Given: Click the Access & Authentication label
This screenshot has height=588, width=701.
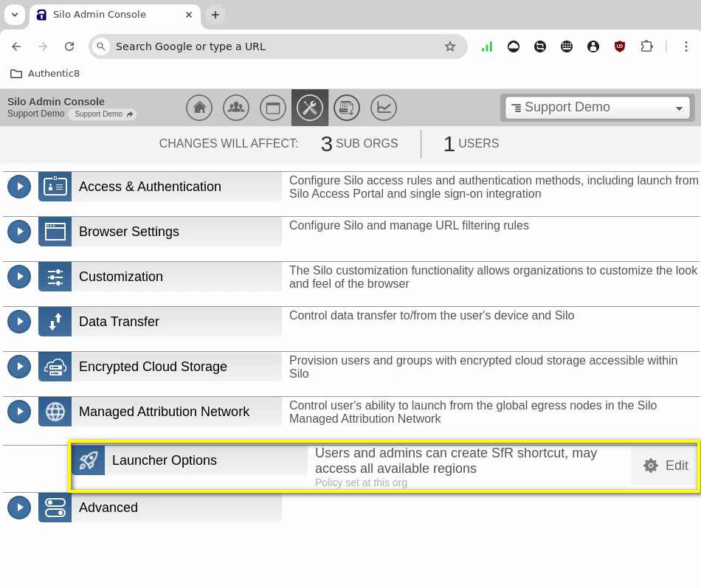Looking at the screenshot, I should (x=150, y=187).
